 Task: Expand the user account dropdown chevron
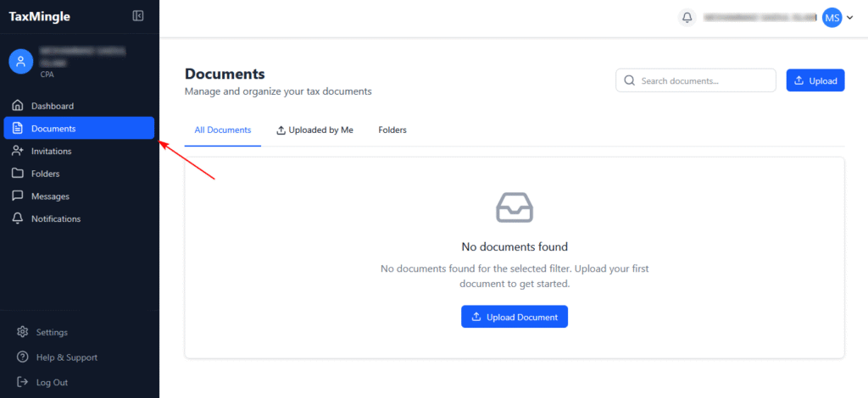tap(850, 17)
